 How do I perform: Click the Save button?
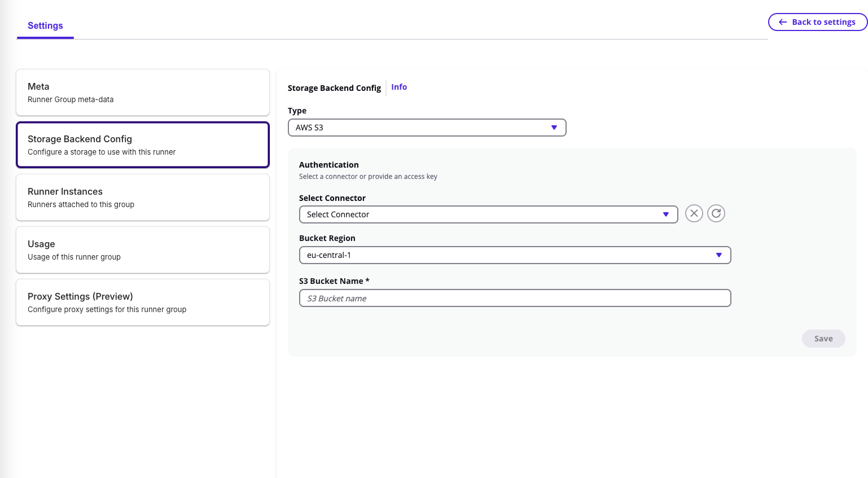click(x=823, y=339)
